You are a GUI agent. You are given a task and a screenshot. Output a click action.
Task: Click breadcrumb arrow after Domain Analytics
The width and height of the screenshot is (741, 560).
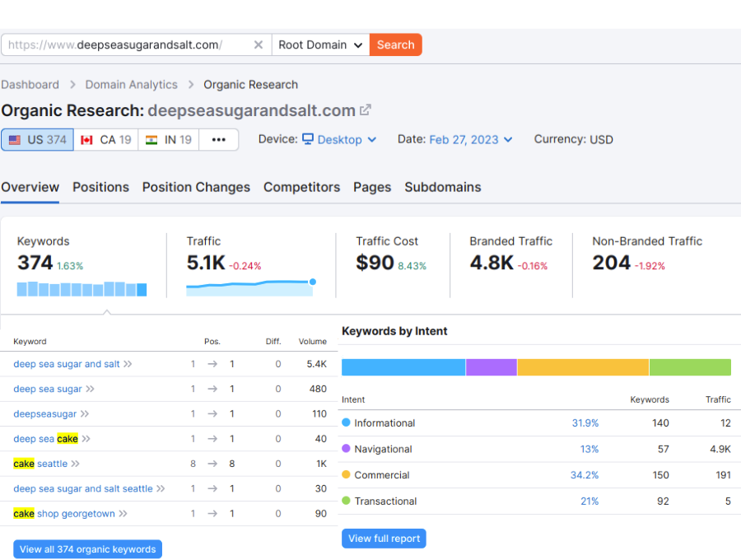(191, 85)
